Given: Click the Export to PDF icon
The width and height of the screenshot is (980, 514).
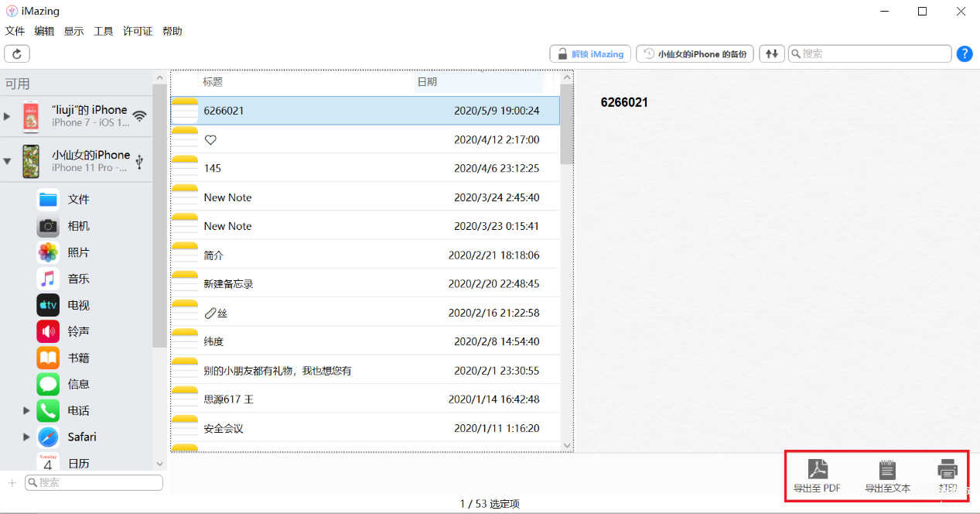Looking at the screenshot, I should (x=817, y=469).
